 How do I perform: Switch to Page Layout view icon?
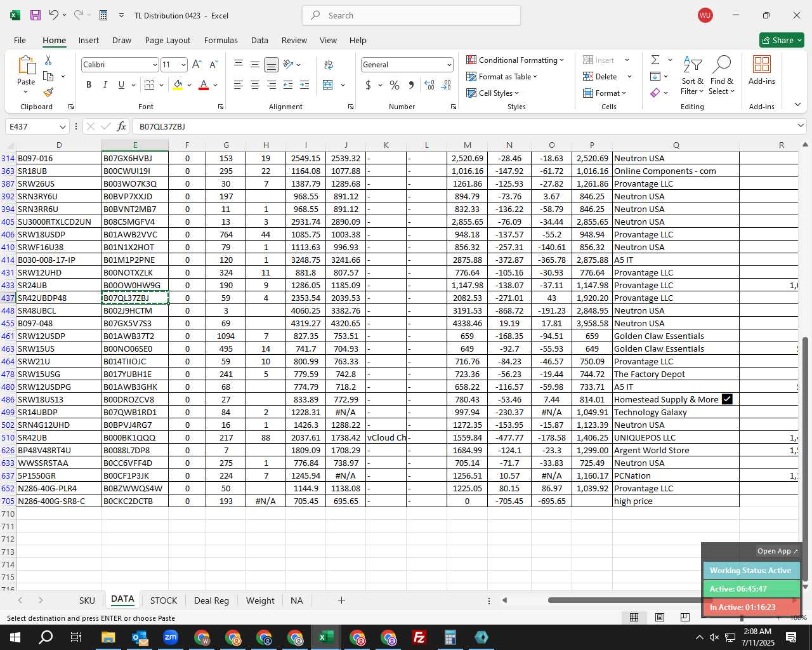[659, 617]
